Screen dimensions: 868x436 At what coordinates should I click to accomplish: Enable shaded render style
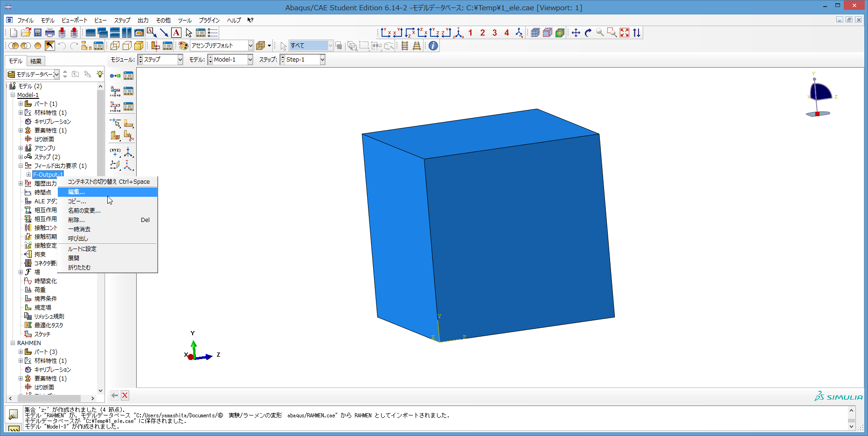point(139,46)
